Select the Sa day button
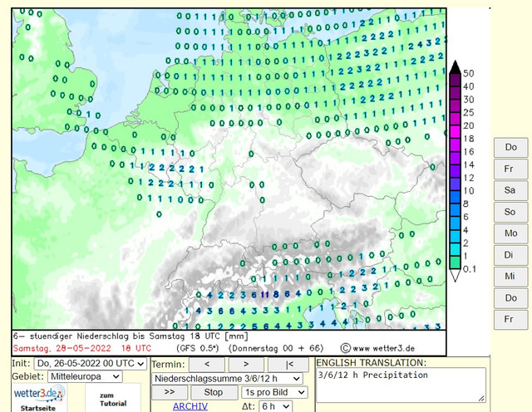The width and height of the screenshot is (532, 412). 511,190
